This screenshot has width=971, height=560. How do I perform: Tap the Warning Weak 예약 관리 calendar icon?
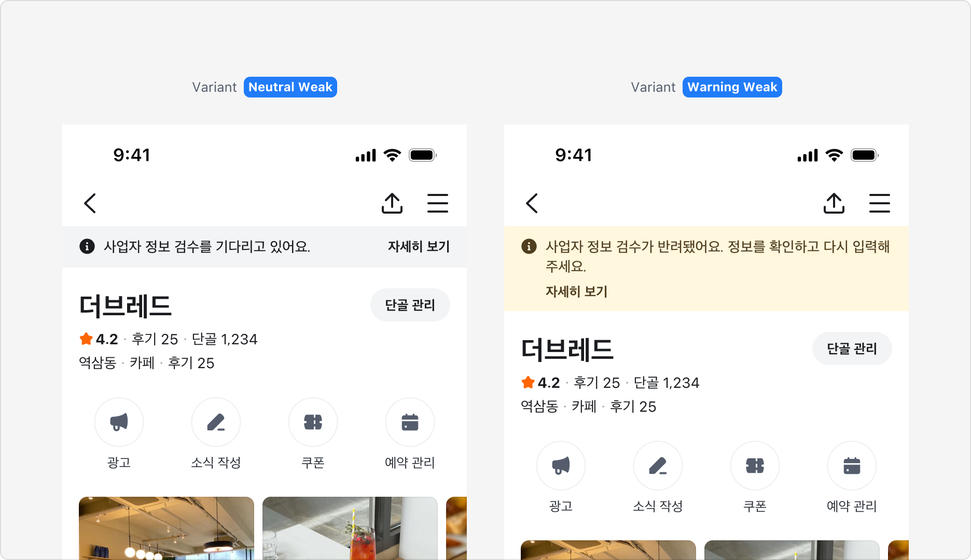tap(852, 466)
